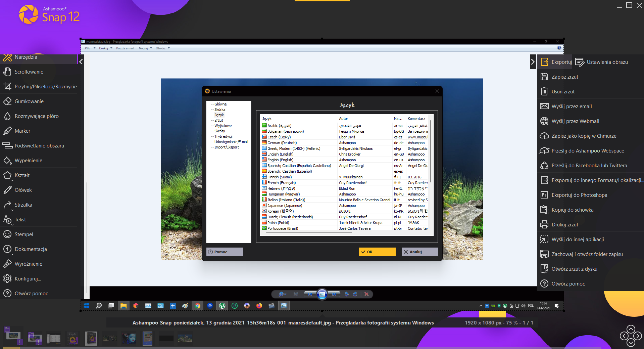This screenshot has width=644, height=349.
Task: Click the navigation left arrow circle
Action: (624, 336)
